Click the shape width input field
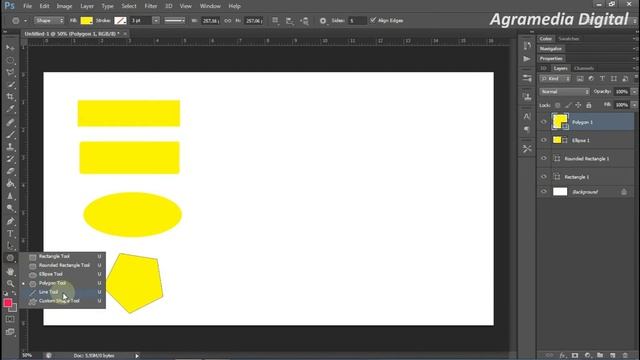 pyautogui.click(x=210, y=20)
